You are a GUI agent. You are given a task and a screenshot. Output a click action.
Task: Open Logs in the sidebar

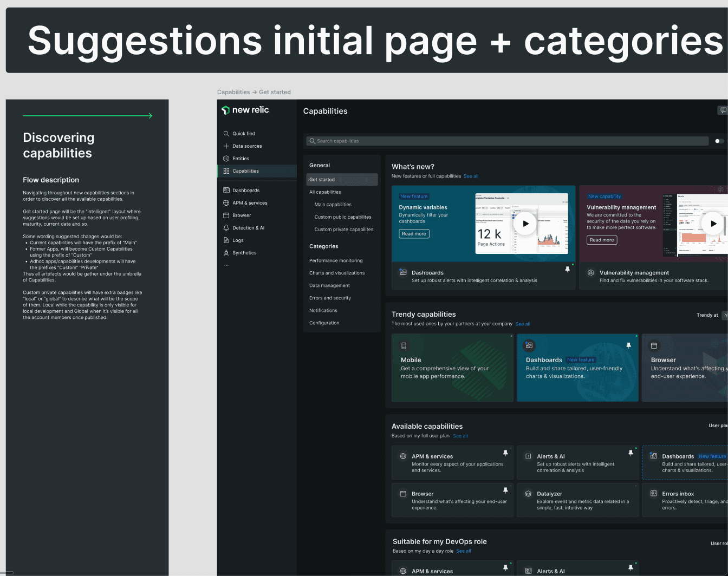tap(238, 240)
